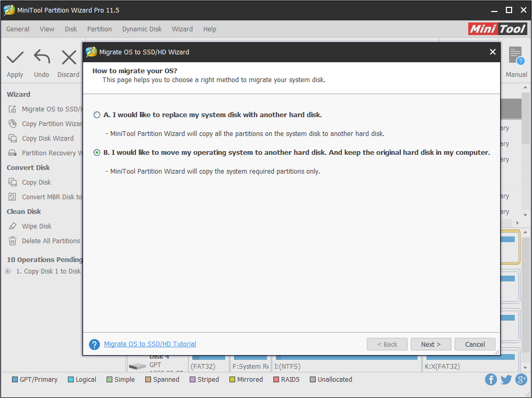Click the Unallocated legend swatch
Image resolution: width=532 pixels, height=398 pixels.
(x=313, y=379)
